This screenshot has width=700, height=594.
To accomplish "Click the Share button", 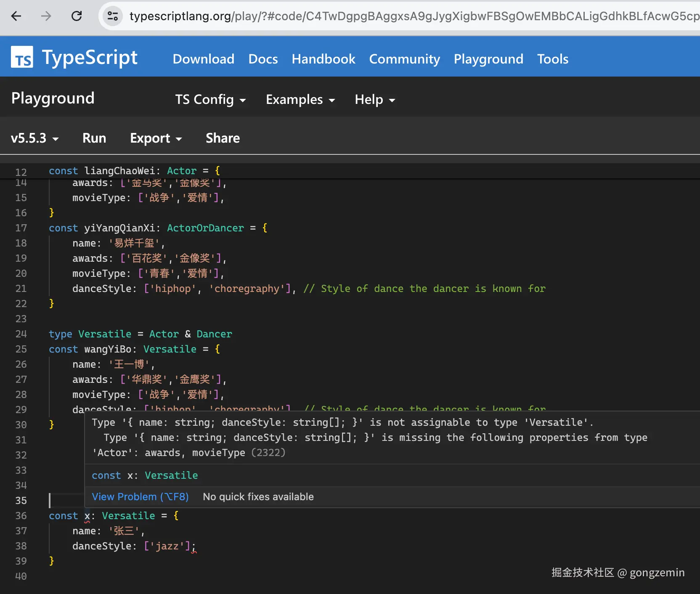I will pos(223,138).
